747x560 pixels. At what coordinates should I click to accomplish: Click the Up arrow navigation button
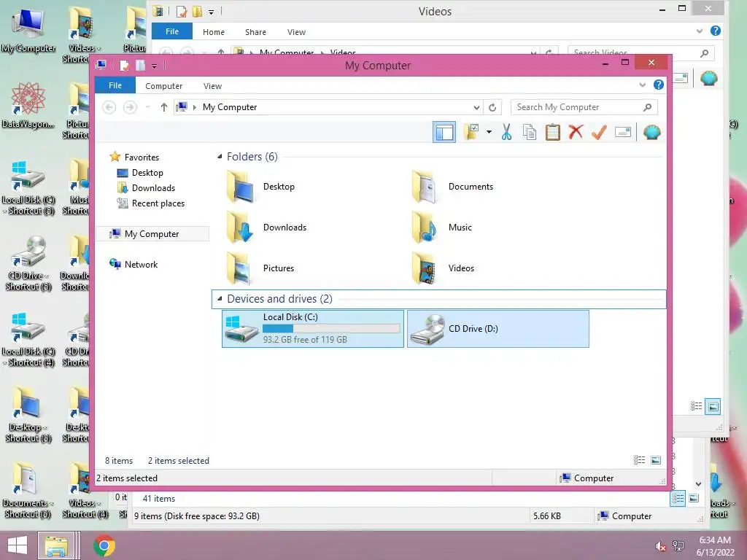click(x=164, y=107)
